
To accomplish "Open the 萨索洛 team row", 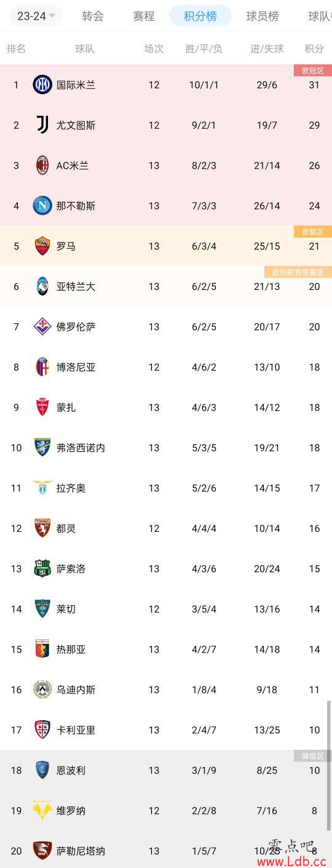I will tap(166, 568).
